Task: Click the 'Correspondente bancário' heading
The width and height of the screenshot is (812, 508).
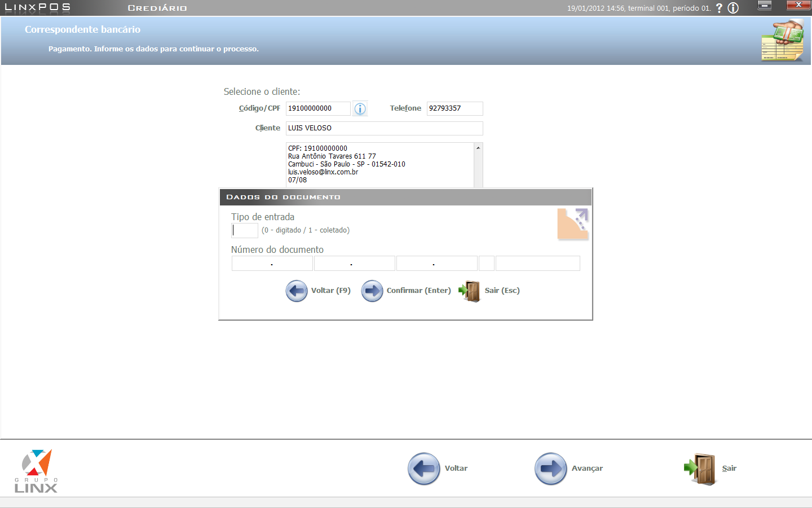Action: (x=82, y=29)
